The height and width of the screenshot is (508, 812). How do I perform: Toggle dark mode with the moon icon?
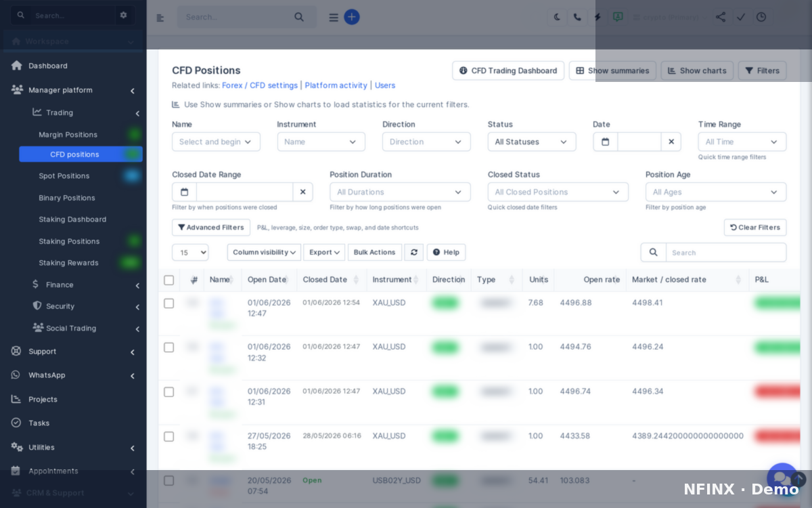558,17
